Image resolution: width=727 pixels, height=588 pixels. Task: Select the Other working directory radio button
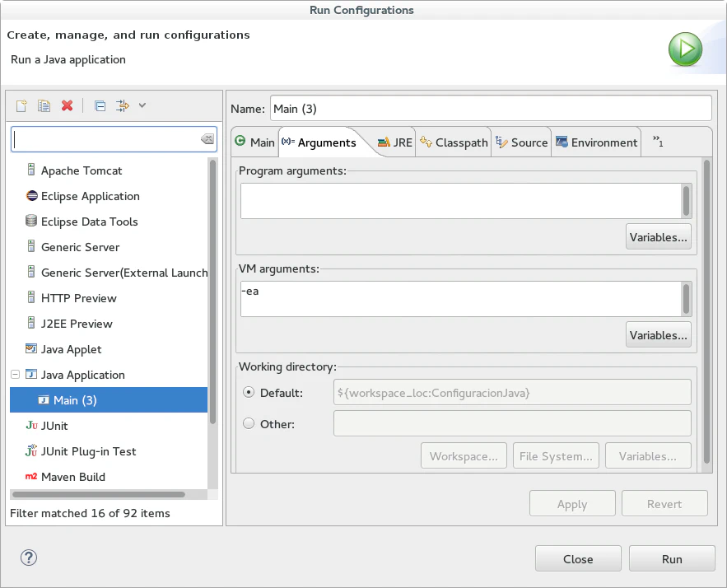pyautogui.click(x=249, y=424)
